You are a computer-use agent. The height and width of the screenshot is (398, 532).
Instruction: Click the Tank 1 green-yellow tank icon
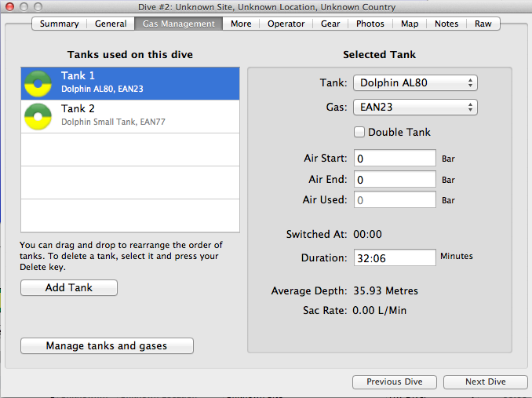click(38, 82)
